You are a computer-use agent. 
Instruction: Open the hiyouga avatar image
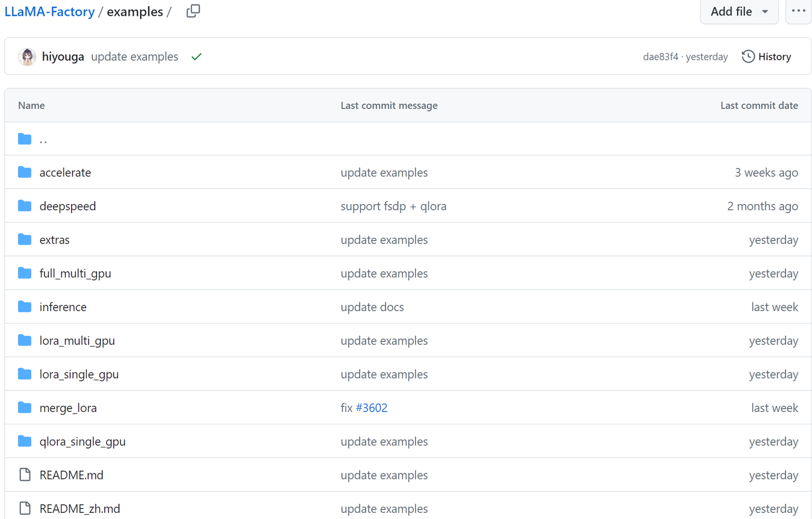pyautogui.click(x=27, y=57)
